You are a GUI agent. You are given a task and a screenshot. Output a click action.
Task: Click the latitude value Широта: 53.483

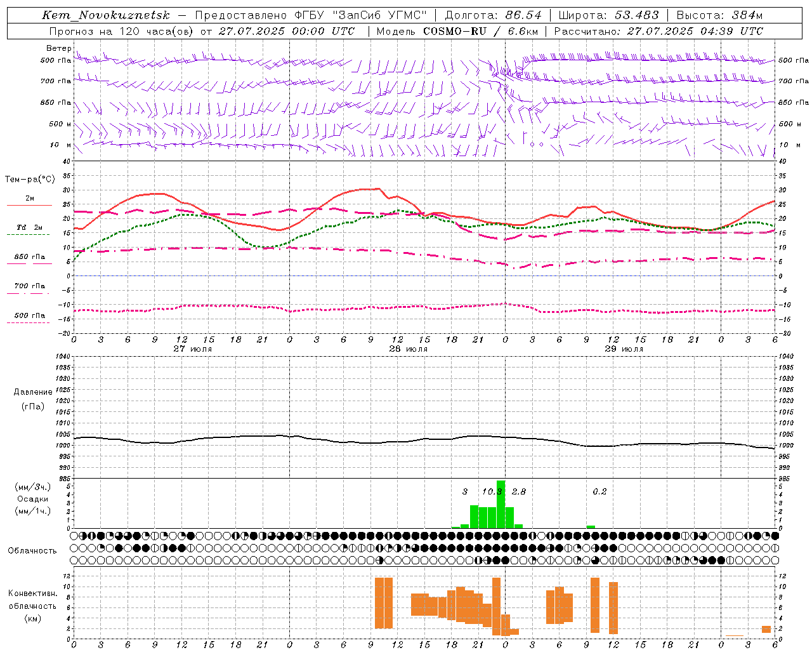609,15
